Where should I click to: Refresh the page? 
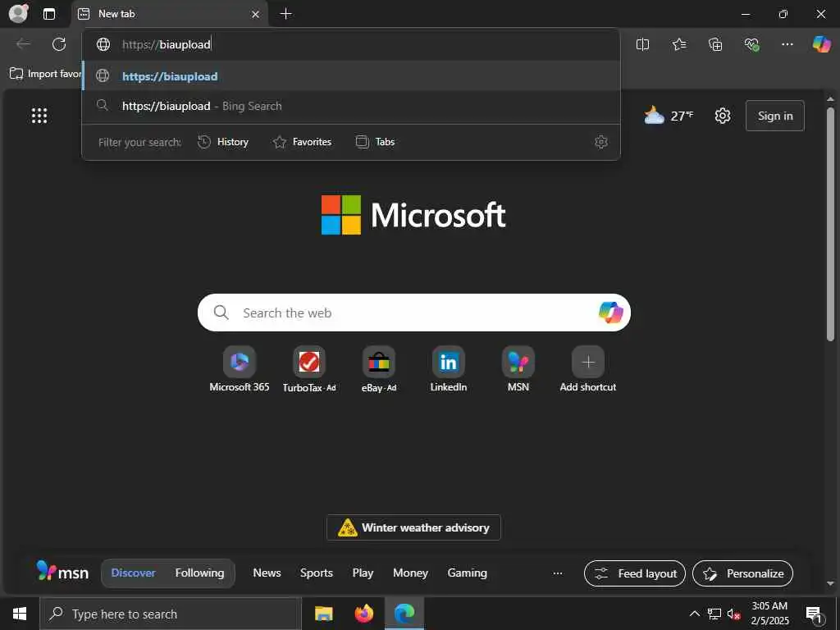[x=59, y=44]
